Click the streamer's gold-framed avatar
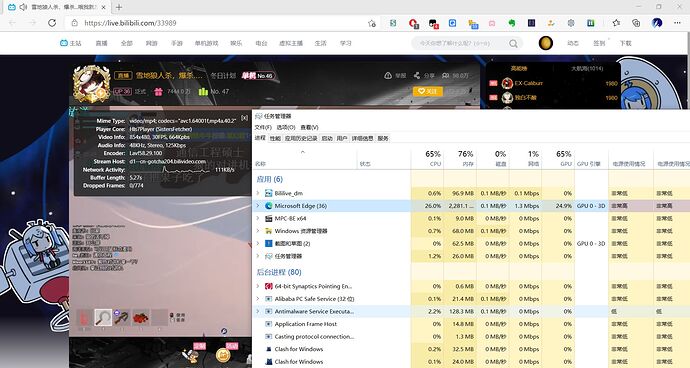Viewport: 690px width, 368px height. click(91, 84)
